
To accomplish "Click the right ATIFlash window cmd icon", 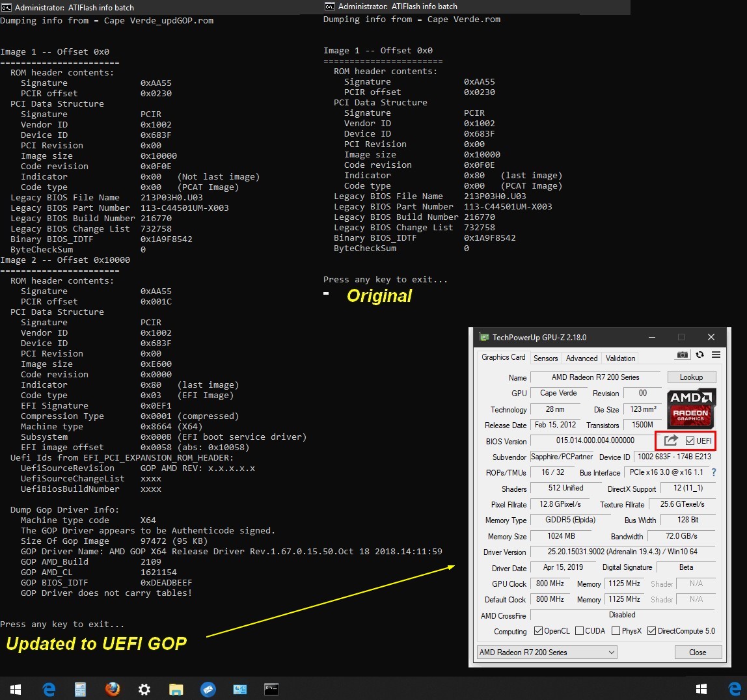I will (330, 7).
